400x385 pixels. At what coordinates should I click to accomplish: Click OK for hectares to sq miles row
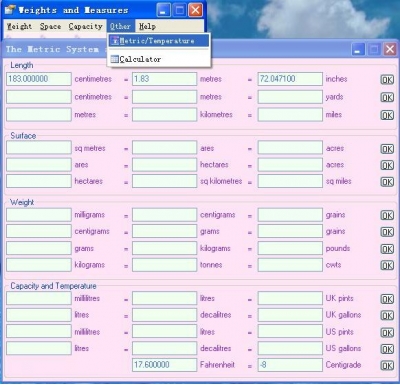387,182
